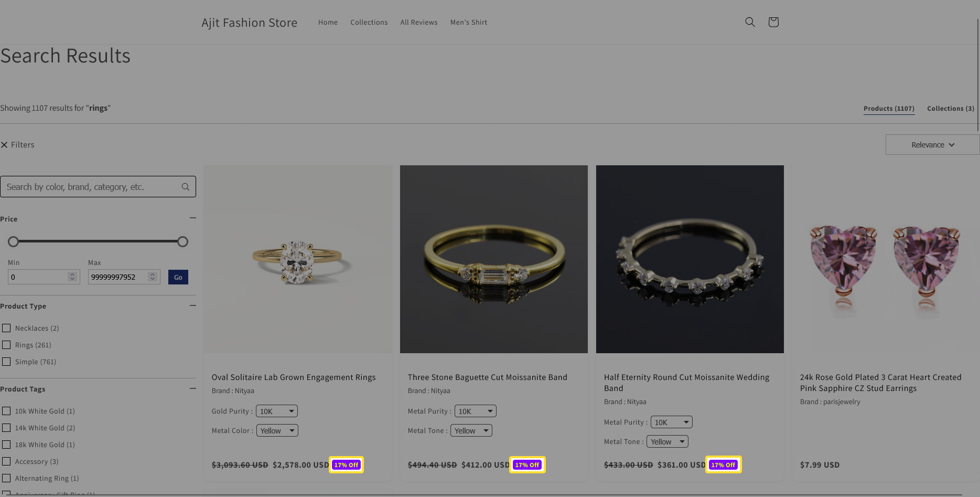Click the right price range slider handle
Image resolution: width=980 pixels, height=497 pixels.
coord(182,242)
